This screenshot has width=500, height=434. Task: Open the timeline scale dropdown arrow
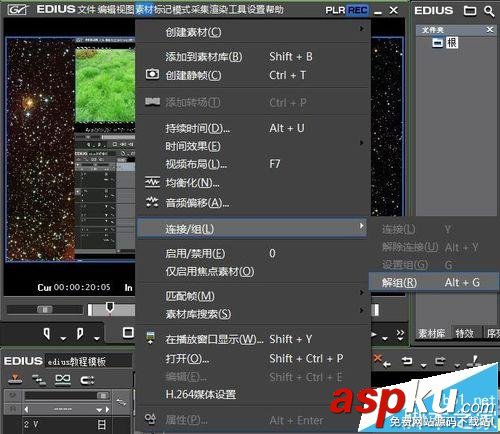[x=99, y=410]
